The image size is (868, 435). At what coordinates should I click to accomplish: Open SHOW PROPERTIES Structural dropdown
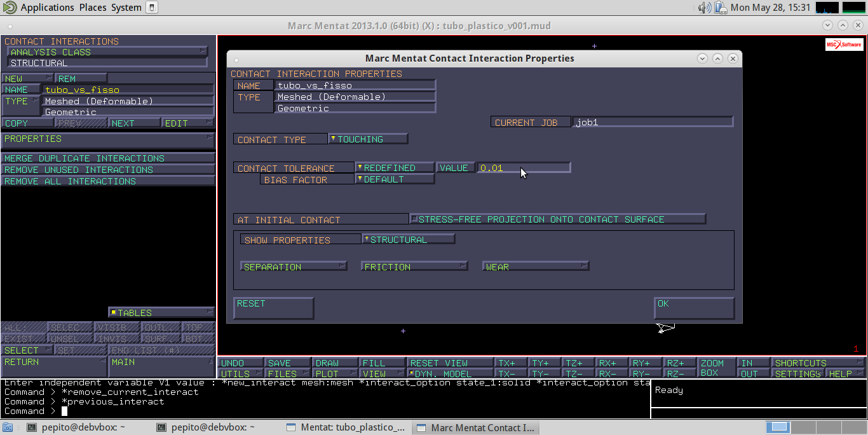(408, 239)
